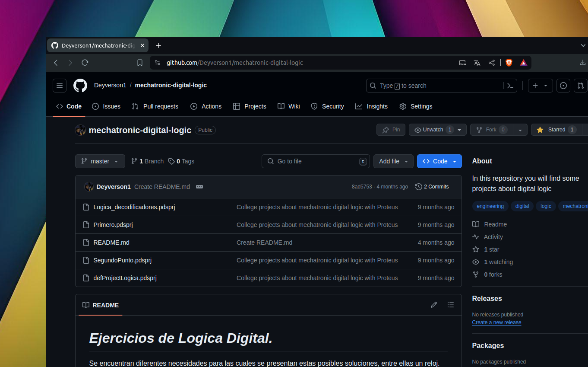This screenshot has width=588, height=367.
Task: Click Create a new release link
Action: click(496, 322)
